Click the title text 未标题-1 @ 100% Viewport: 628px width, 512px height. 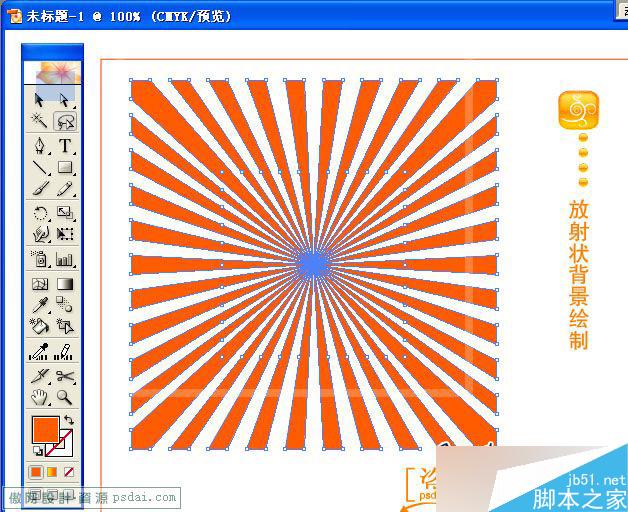coord(83,16)
